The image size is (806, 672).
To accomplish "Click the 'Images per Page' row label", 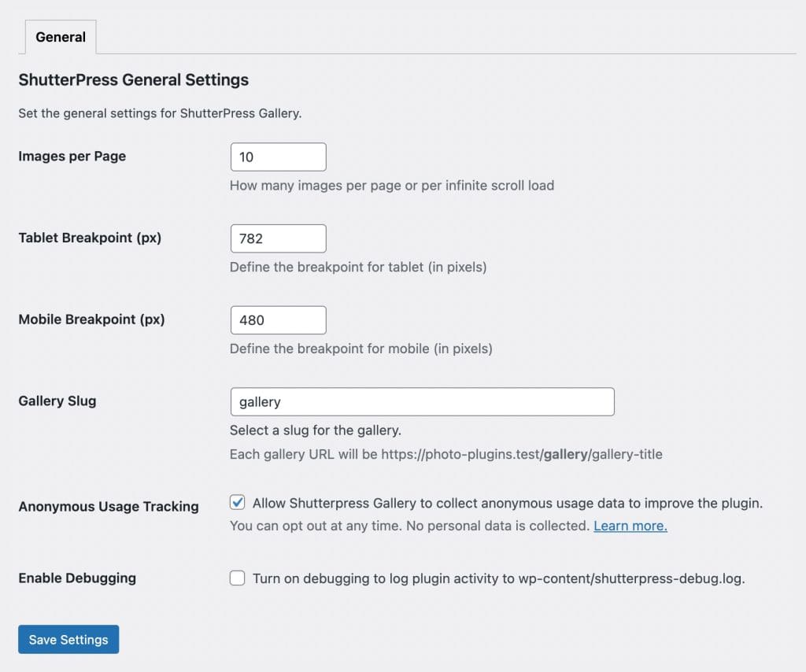I will tap(72, 156).
